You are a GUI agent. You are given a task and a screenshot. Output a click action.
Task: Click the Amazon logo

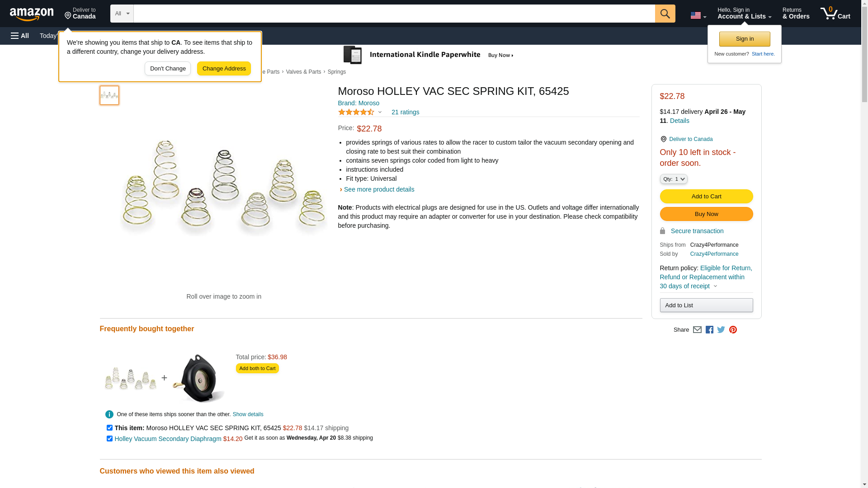(x=32, y=14)
